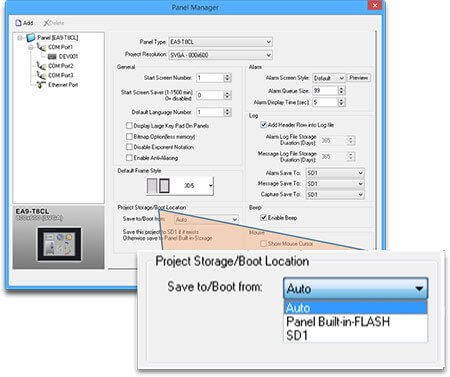Collapse the COM Port1 tree branch

point(30,47)
